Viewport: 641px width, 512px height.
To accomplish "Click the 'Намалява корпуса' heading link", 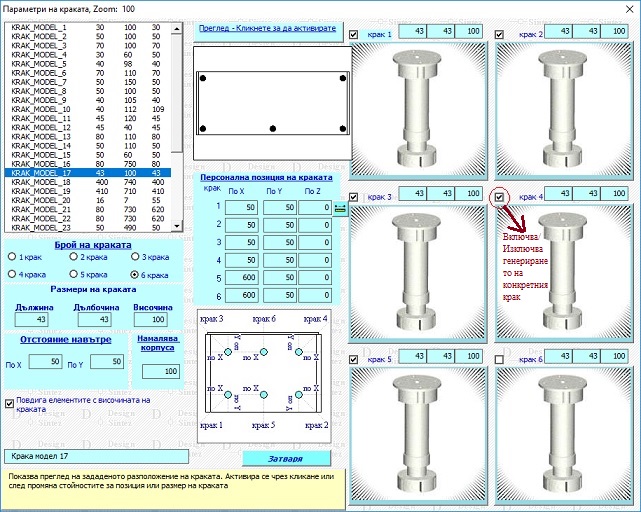I will point(158,343).
